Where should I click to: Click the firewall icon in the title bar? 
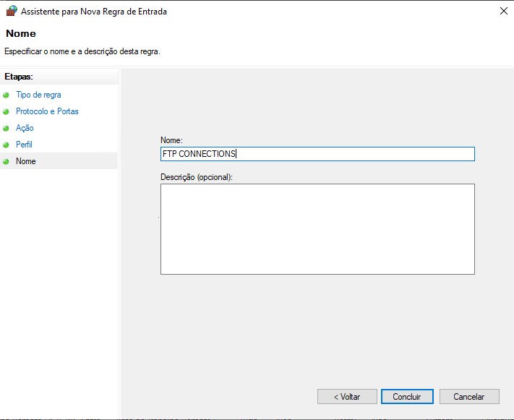click(11, 11)
